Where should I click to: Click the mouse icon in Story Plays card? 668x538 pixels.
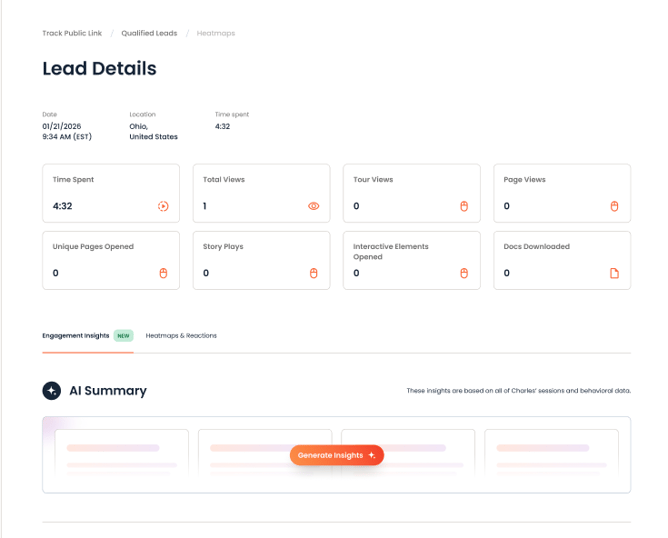(314, 273)
